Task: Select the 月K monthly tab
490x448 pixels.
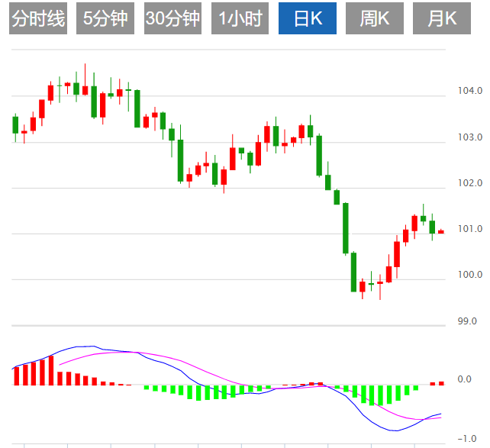Action: (442, 19)
